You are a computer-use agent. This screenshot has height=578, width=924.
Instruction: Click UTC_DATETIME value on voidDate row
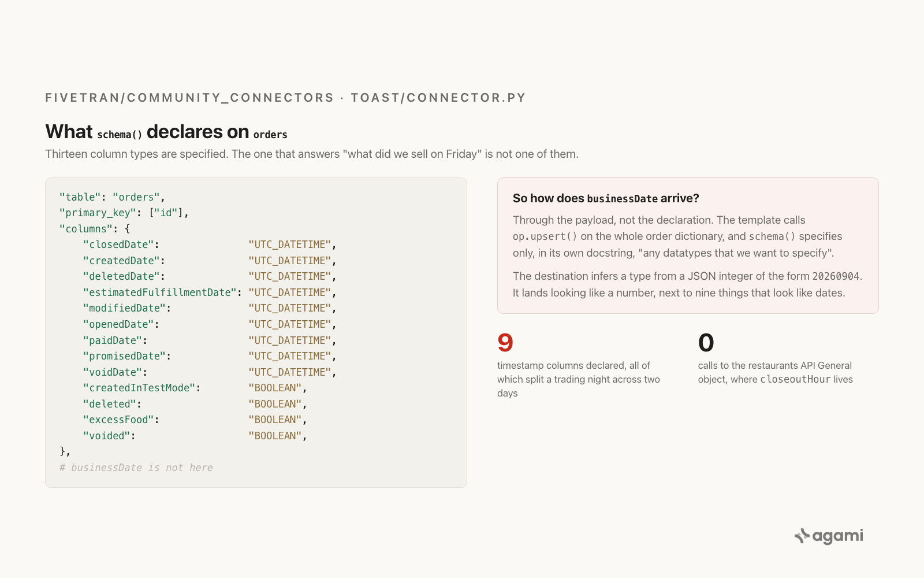coord(290,372)
